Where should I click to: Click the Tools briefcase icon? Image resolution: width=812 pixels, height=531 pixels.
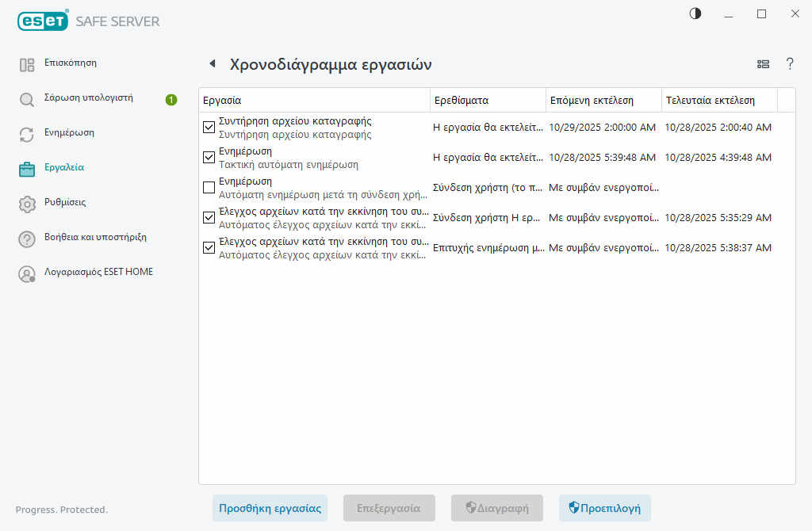pyautogui.click(x=27, y=169)
